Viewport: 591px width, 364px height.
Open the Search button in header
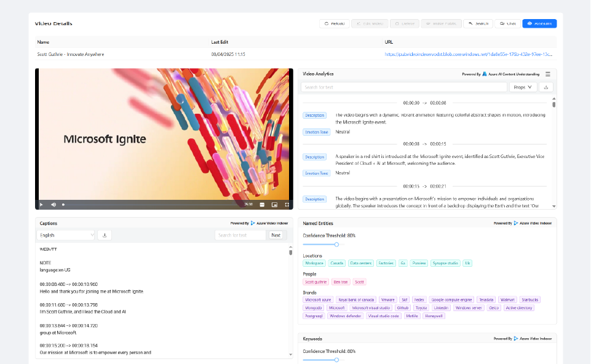[478, 23]
